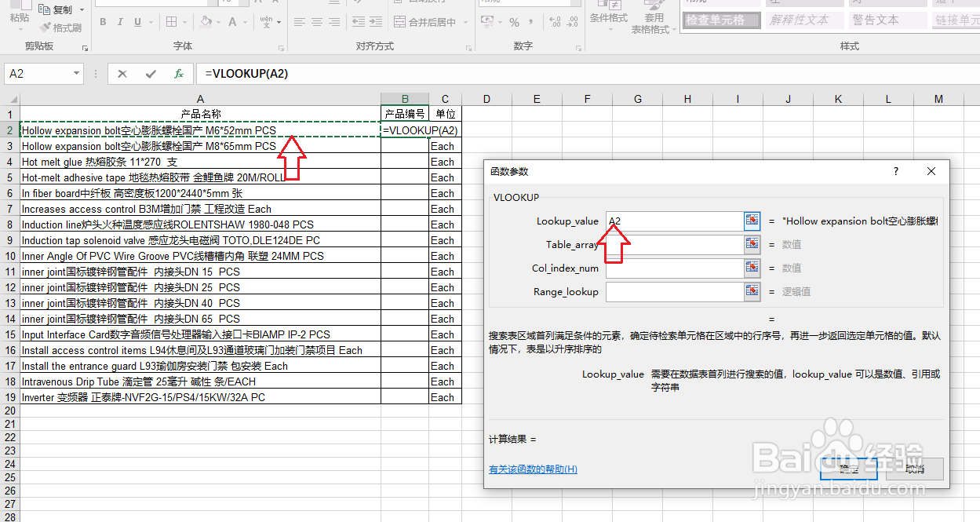Screen dimensions: 980x522
Task: Toggle italic formatting
Action: (x=119, y=23)
